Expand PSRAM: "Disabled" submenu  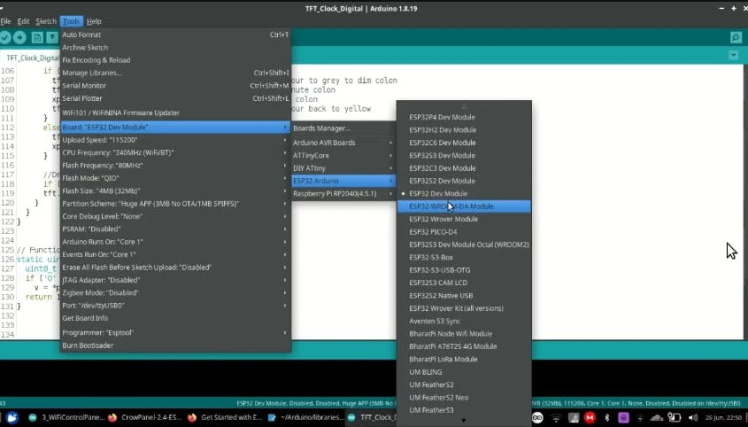[x=176, y=229]
